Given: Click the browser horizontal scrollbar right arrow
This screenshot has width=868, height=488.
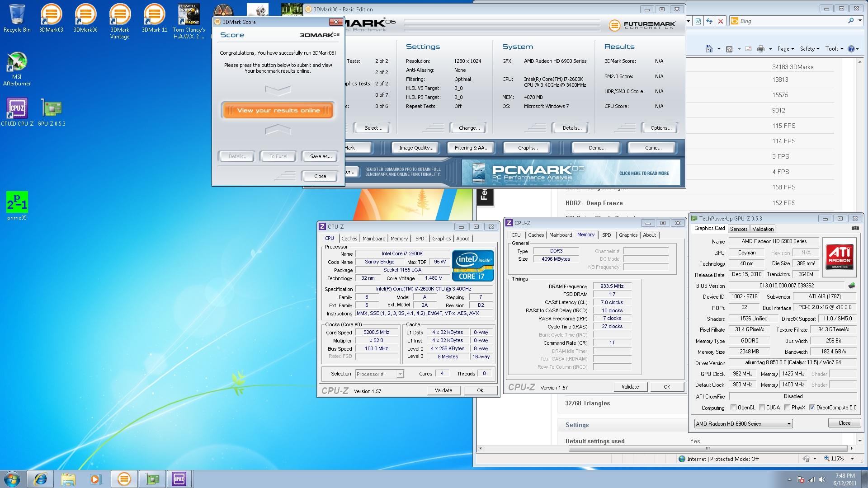Looking at the screenshot, I should click(852, 448).
